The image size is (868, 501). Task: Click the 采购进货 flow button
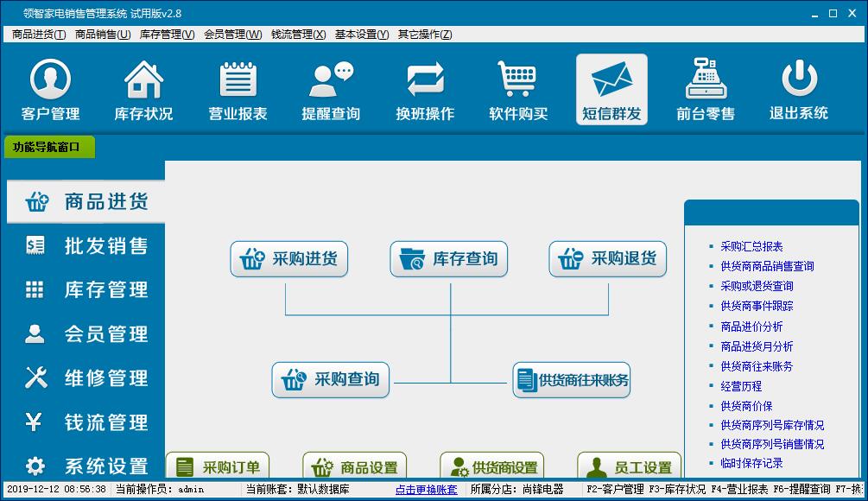289,258
